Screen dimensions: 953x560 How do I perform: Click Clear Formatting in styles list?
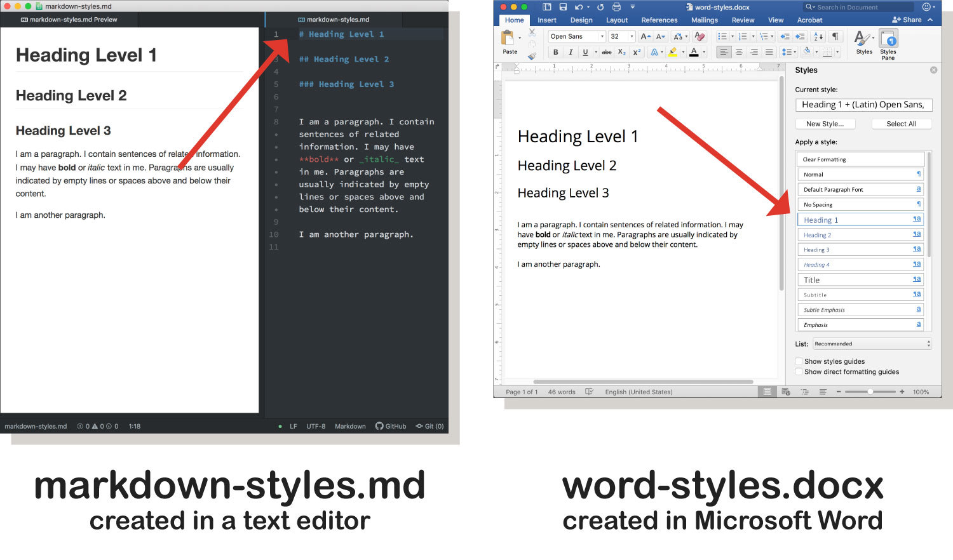tap(860, 159)
